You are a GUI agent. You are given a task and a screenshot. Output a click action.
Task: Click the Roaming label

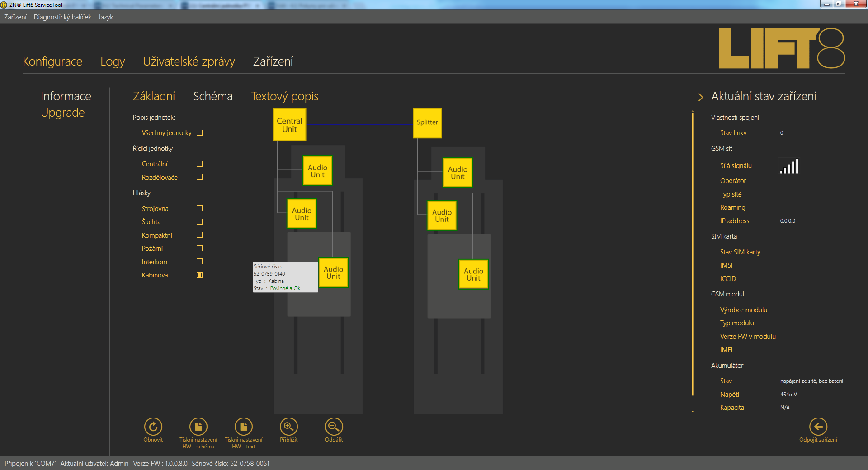(732, 207)
